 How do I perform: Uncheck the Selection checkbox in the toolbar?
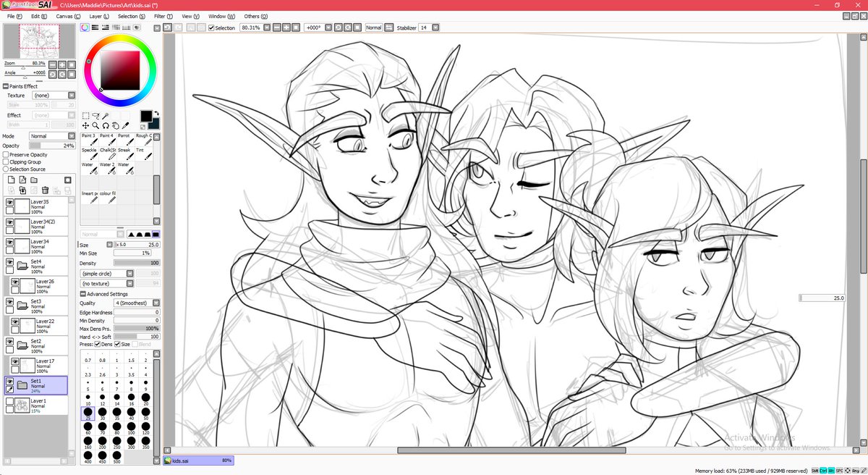(211, 28)
